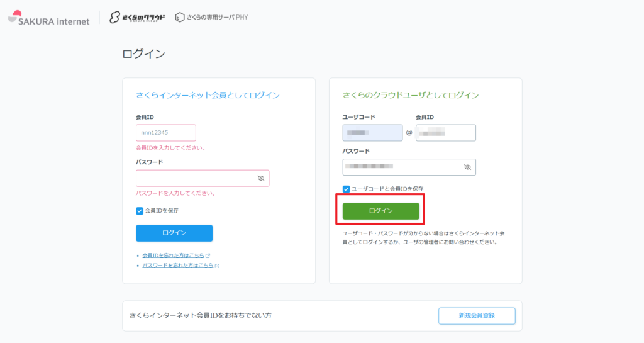The image size is (644, 343).
Task: Uncheck the 会員IDを保存 checkbox
Action: click(140, 211)
